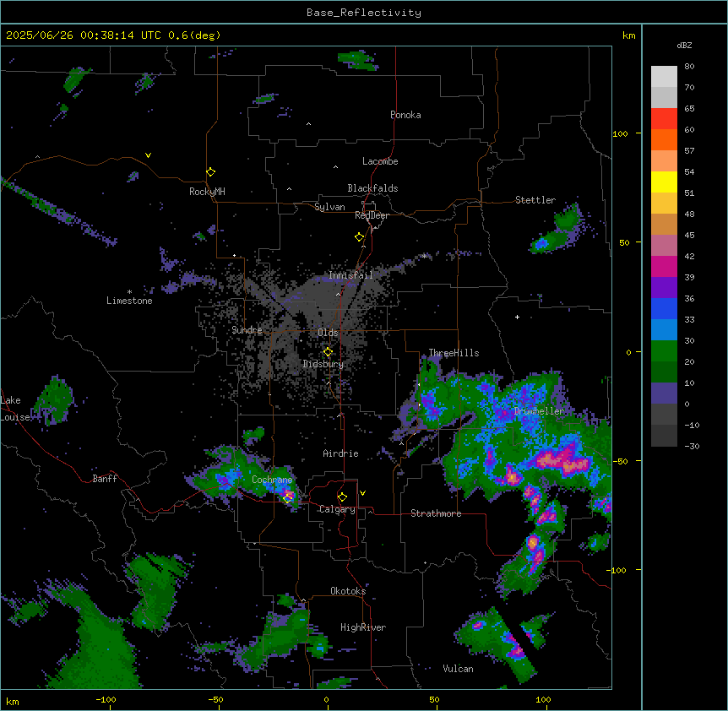The height and width of the screenshot is (711, 728).
Task: Click the Strathmore city label
Action: click(x=436, y=513)
